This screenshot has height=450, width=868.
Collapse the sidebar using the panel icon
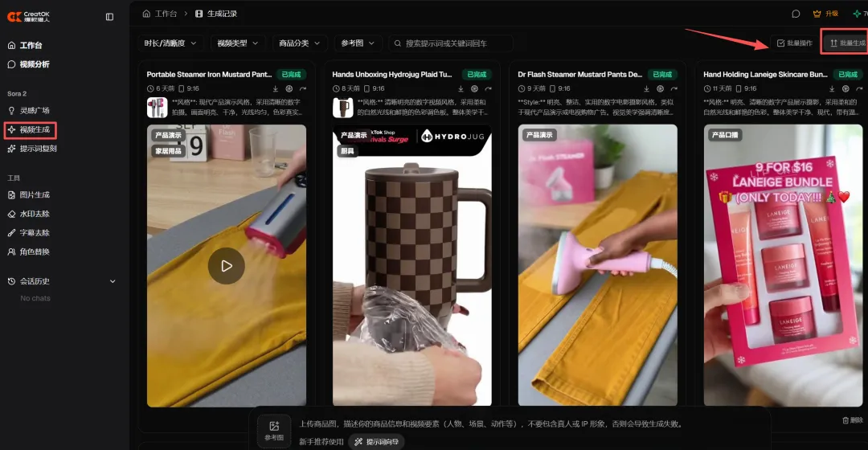coord(109,17)
